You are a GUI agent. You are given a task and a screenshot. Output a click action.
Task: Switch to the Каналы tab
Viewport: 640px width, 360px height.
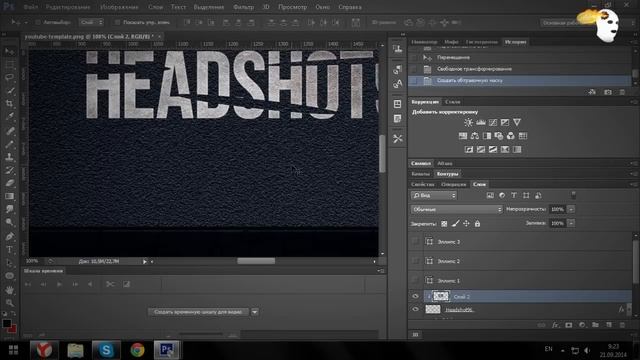pyautogui.click(x=420, y=173)
